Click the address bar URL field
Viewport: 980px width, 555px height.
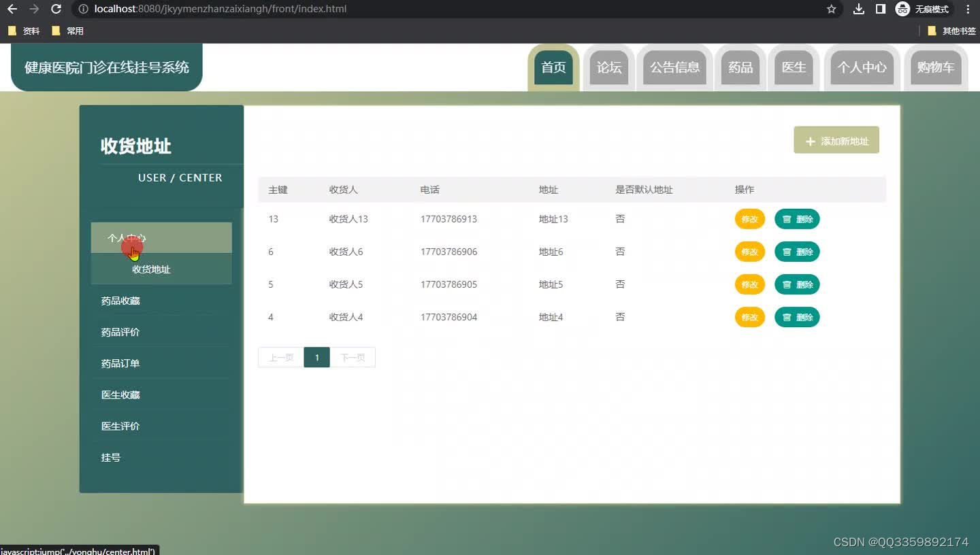coord(449,9)
